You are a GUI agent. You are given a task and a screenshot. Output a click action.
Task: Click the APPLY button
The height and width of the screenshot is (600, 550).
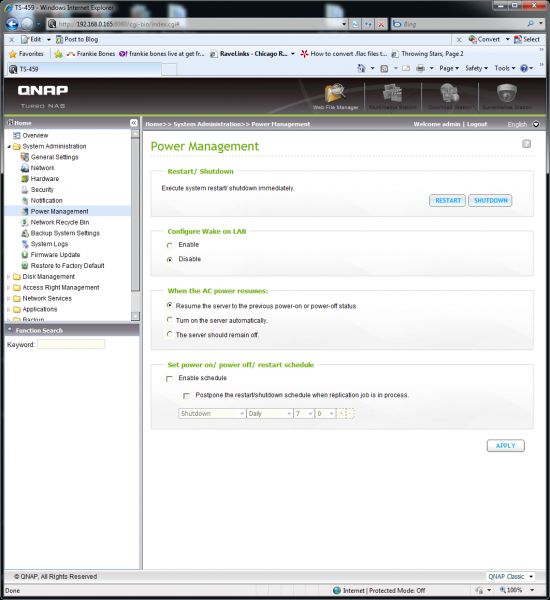(x=506, y=446)
